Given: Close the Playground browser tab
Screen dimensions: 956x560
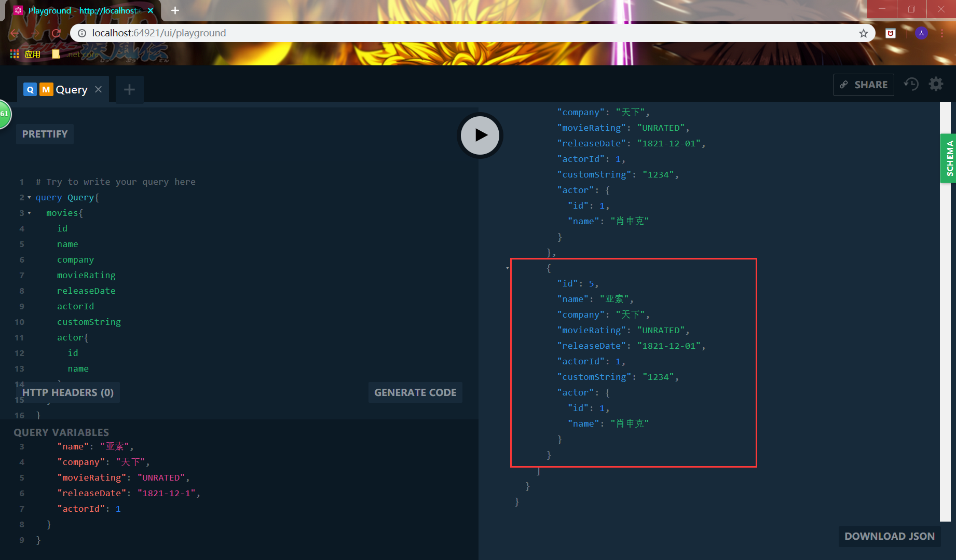Looking at the screenshot, I should pyautogui.click(x=151, y=10).
